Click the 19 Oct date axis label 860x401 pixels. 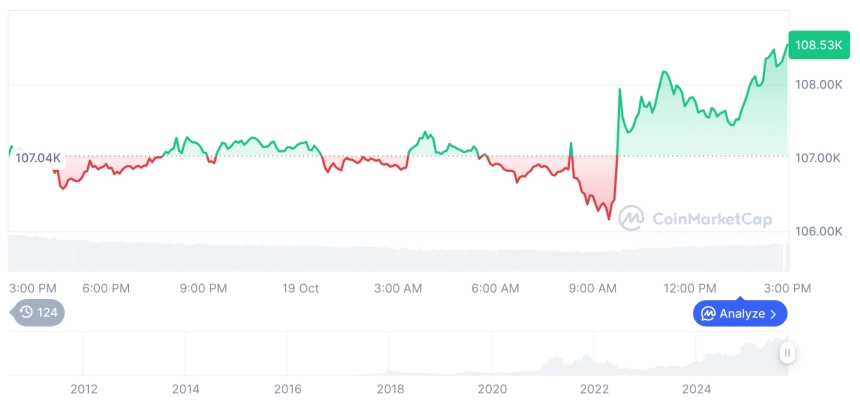click(300, 288)
